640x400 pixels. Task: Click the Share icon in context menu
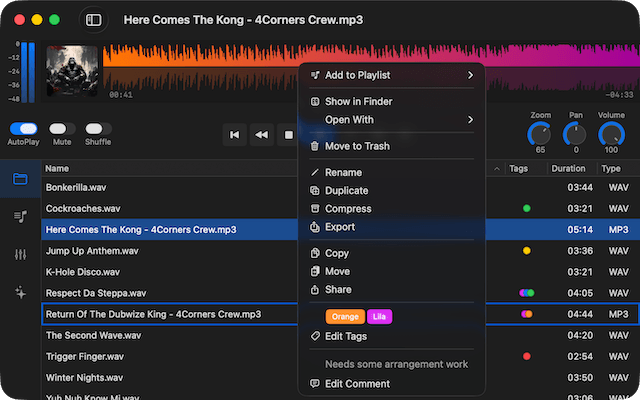coord(315,289)
